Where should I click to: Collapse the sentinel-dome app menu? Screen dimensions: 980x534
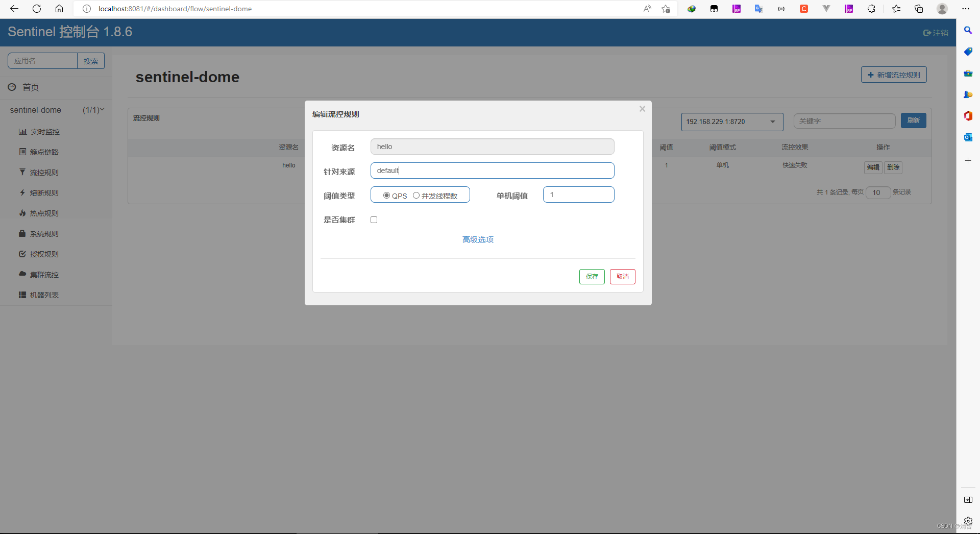click(x=56, y=110)
